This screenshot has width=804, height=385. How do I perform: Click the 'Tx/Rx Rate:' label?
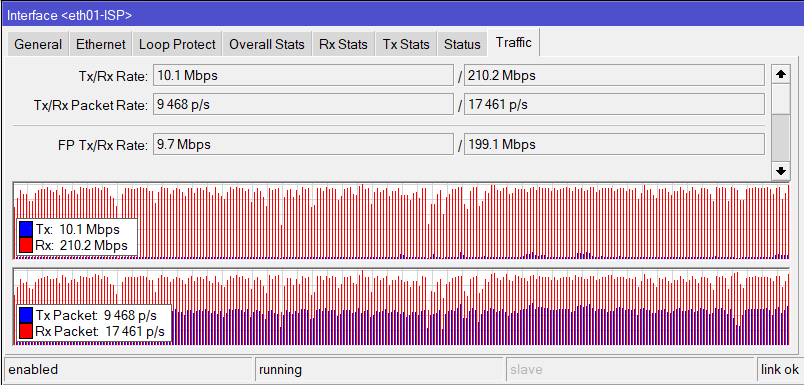tap(113, 76)
